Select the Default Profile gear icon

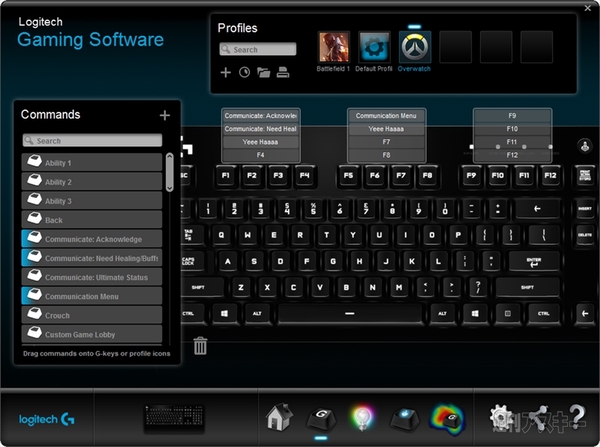(374, 47)
